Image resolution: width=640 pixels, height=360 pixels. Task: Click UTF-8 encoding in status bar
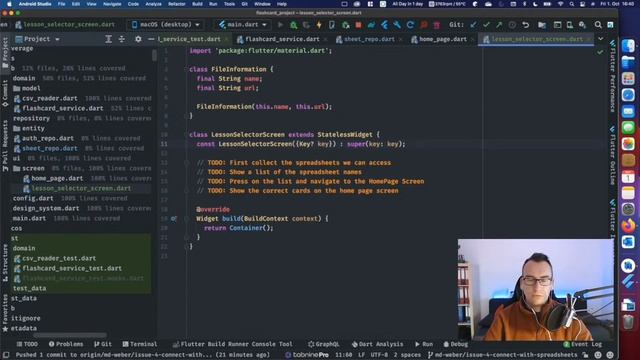[x=379, y=355]
